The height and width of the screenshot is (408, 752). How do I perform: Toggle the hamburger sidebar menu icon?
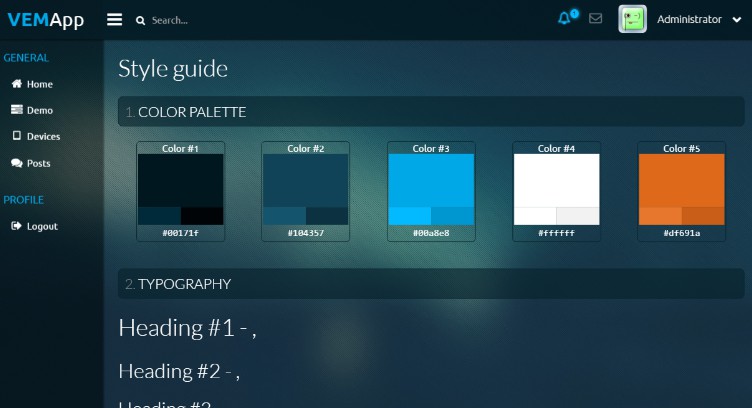point(115,20)
